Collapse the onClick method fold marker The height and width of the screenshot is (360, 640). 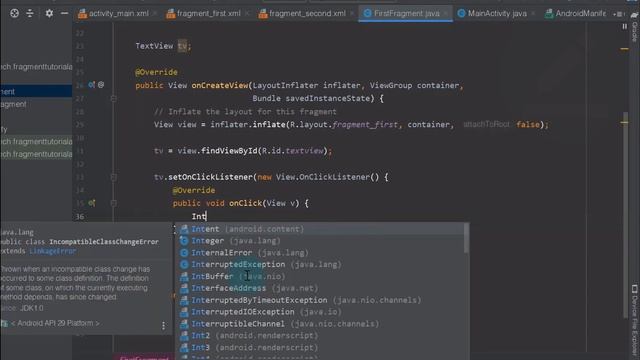tap(113, 203)
